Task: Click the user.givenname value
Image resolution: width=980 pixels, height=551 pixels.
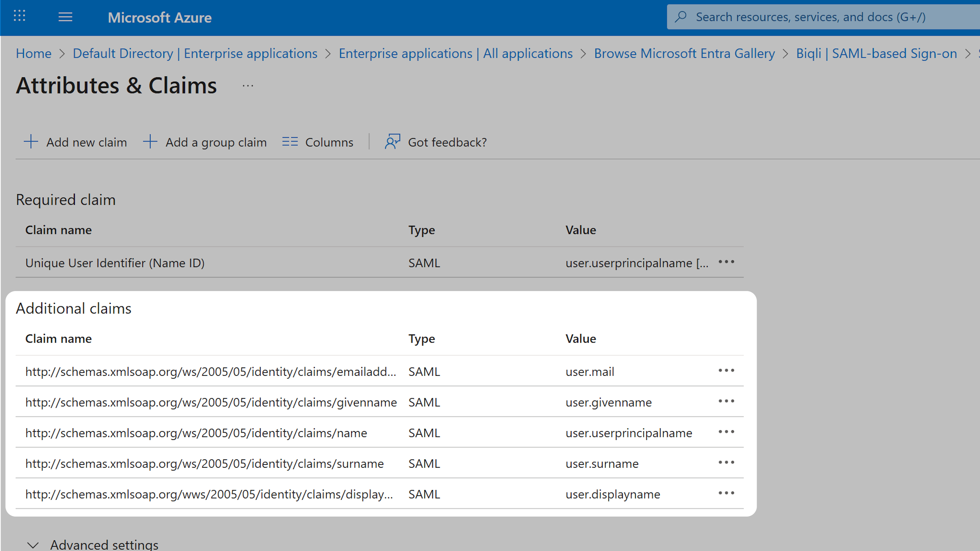Action: point(608,402)
